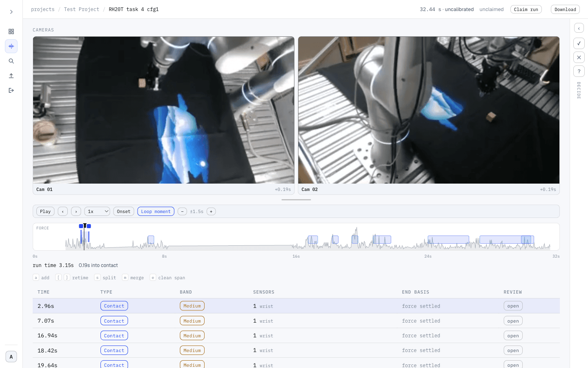The width and height of the screenshot is (588, 368).
Task: Step forward with next frame arrow
Action: click(x=76, y=211)
